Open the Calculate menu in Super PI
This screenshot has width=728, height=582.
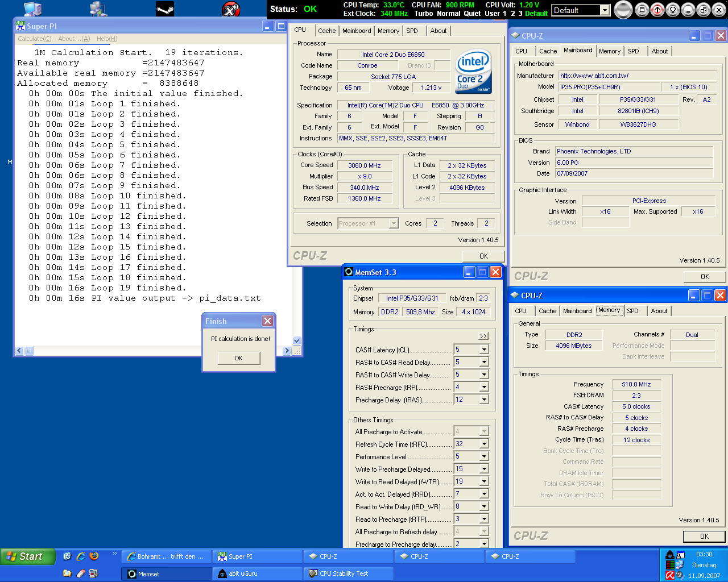pyautogui.click(x=34, y=39)
